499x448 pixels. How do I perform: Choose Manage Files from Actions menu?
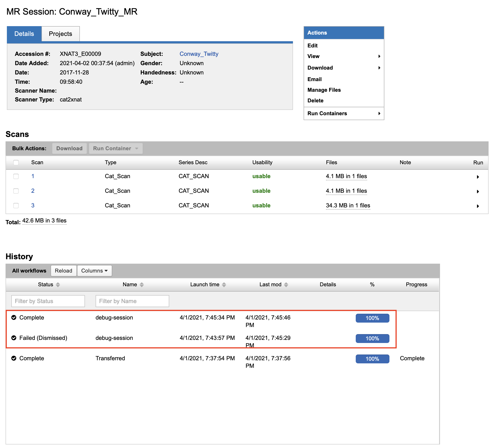click(x=324, y=90)
